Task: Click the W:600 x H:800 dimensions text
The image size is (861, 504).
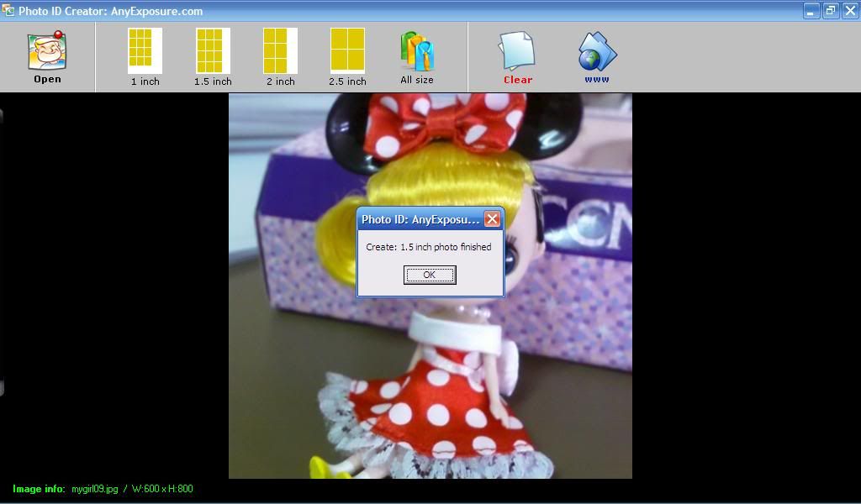Action: (162, 489)
